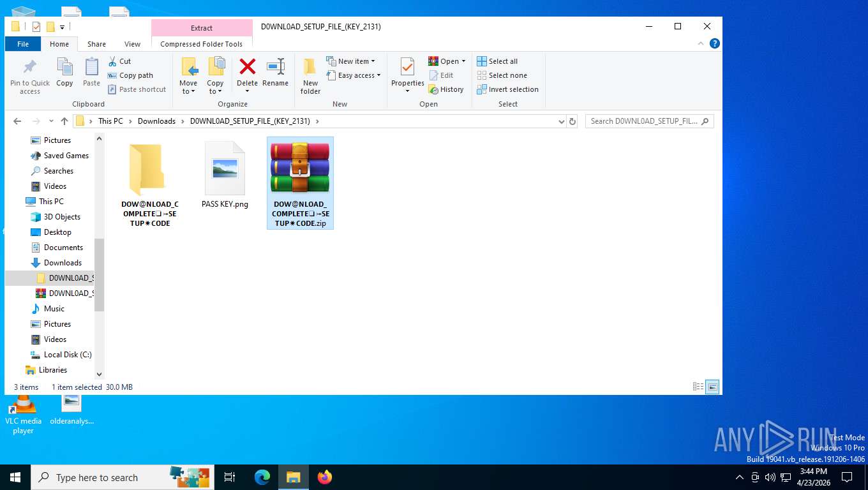Click the Paste ribbon icon
The width and height of the screenshot is (868, 490).
pyautogui.click(x=91, y=68)
